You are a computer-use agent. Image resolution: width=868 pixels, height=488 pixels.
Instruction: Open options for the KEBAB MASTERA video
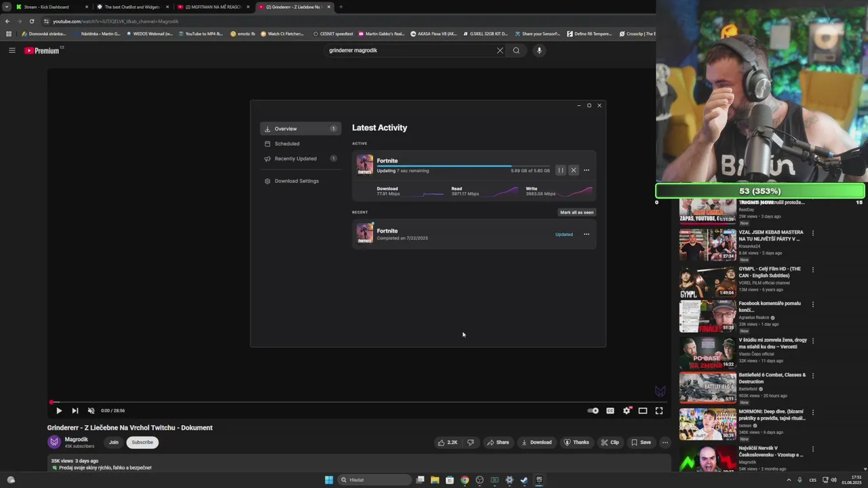(x=813, y=233)
